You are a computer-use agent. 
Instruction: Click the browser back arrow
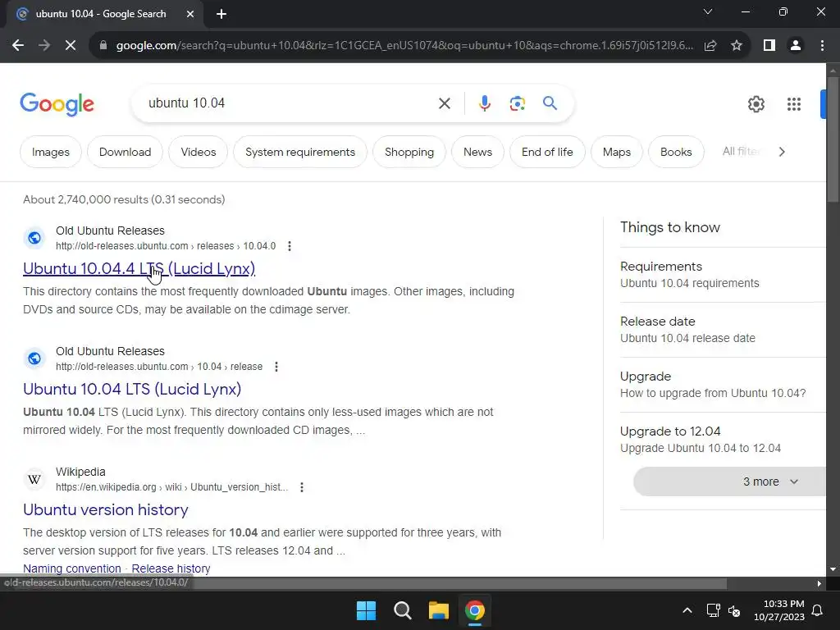click(x=18, y=46)
